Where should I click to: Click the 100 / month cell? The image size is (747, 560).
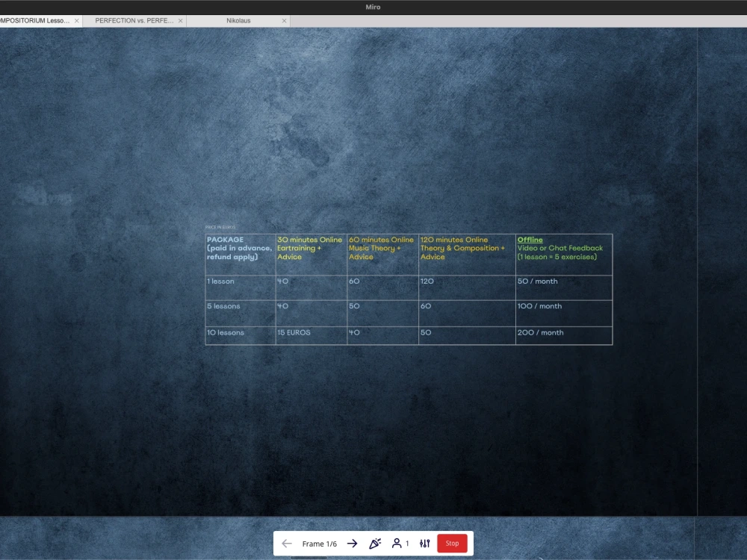pos(564,314)
